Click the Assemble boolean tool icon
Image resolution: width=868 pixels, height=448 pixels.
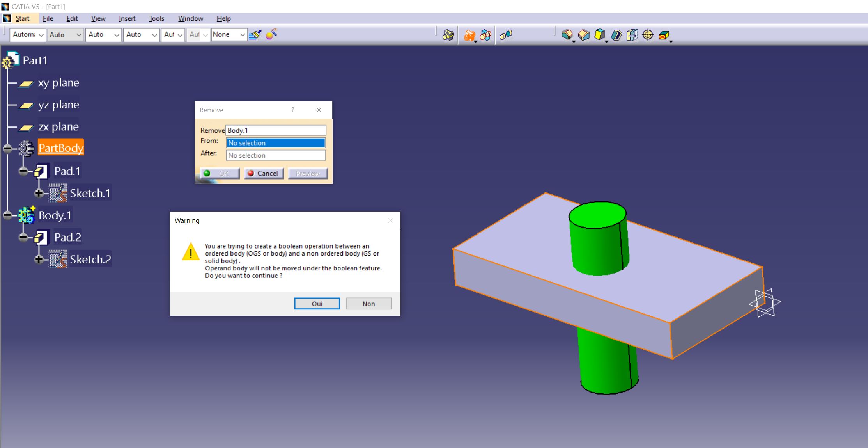click(448, 35)
